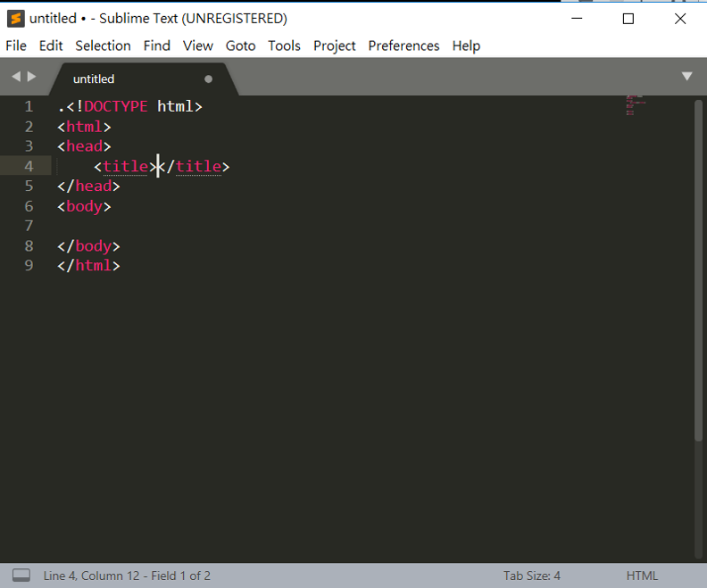The image size is (707, 588).
Task: Open the tab list dropdown arrow
Action: click(686, 76)
